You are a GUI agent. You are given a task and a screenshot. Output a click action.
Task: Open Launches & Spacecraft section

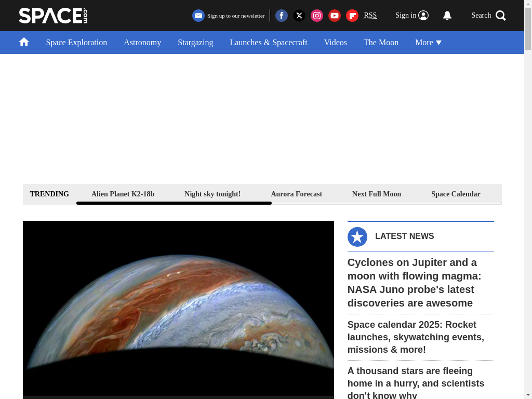(x=269, y=43)
